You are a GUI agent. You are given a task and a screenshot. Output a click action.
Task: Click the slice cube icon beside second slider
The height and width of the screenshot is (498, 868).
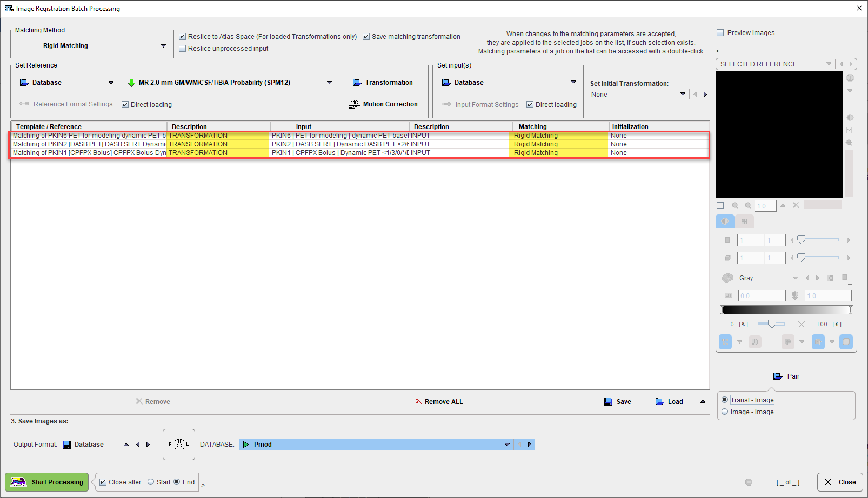727,258
